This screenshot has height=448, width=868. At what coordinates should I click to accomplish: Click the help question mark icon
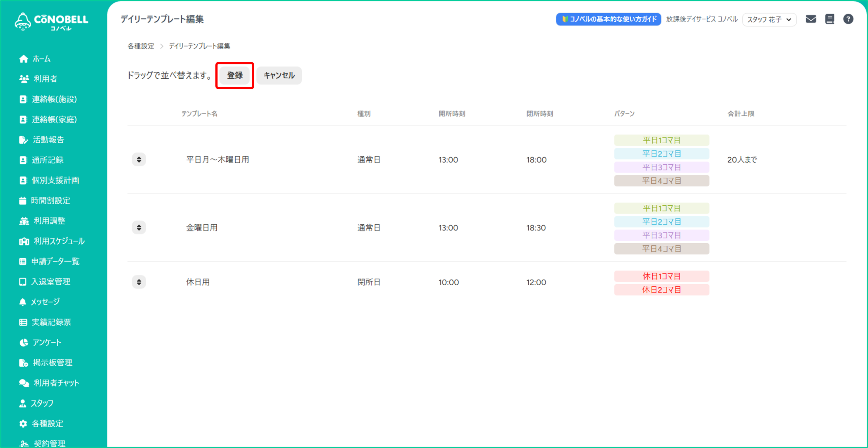tap(848, 19)
